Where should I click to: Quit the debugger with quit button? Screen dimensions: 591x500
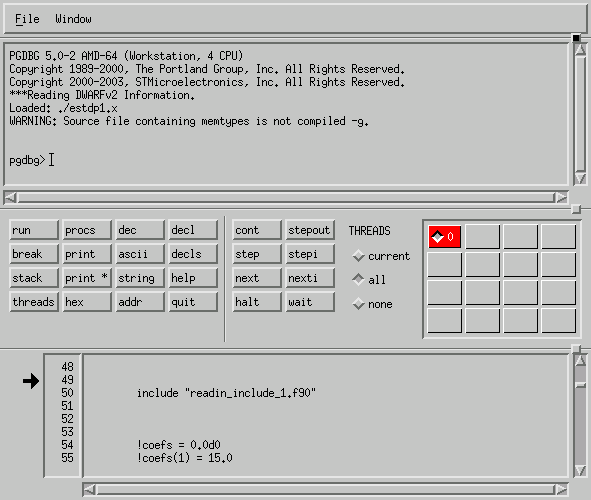click(193, 302)
